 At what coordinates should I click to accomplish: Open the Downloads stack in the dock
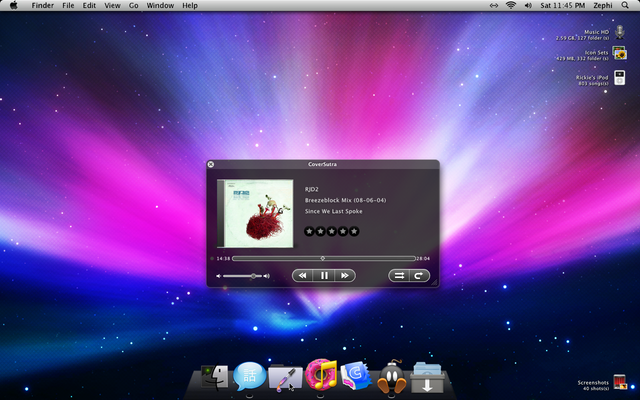[x=427, y=378]
